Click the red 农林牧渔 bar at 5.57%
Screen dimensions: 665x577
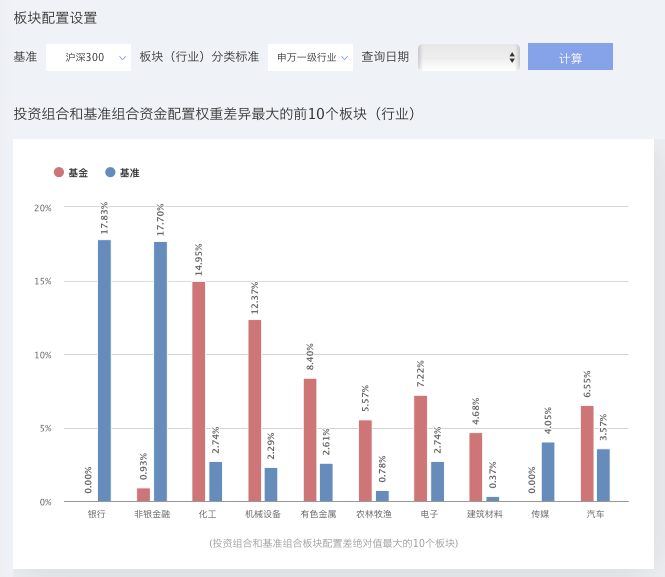click(365, 461)
